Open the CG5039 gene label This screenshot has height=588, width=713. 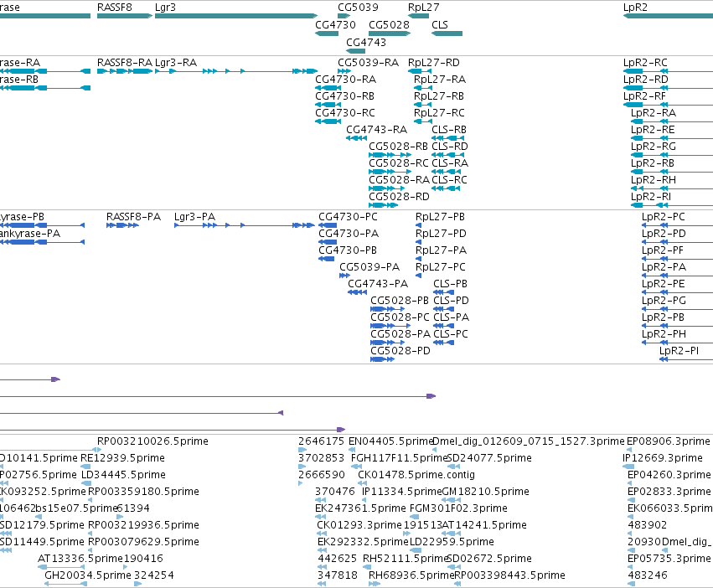click(x=358, y=8)
